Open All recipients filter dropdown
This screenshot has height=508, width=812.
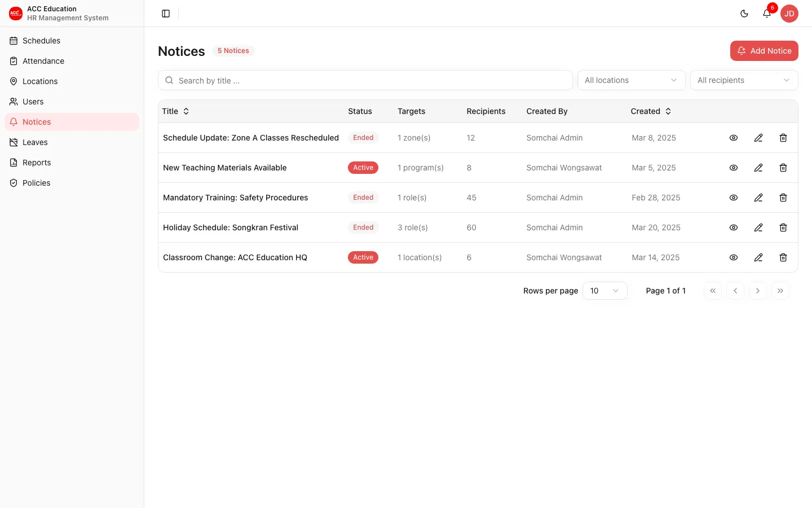744,80
